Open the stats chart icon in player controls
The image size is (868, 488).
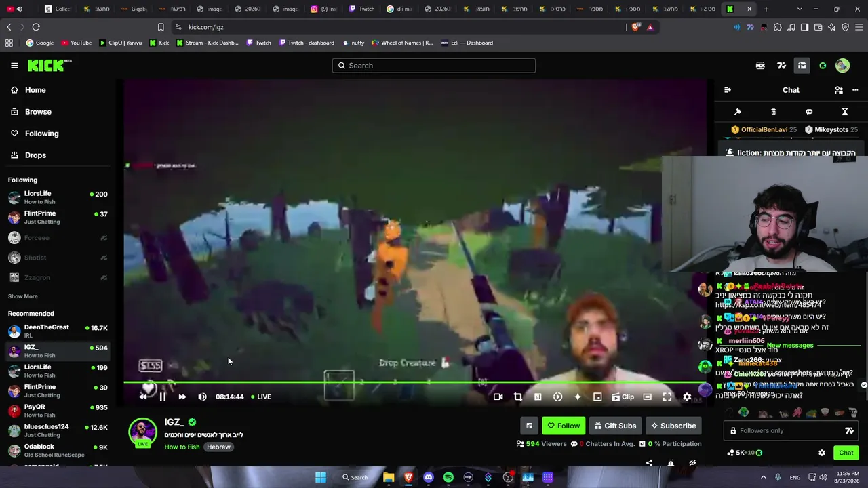[538, 396]
